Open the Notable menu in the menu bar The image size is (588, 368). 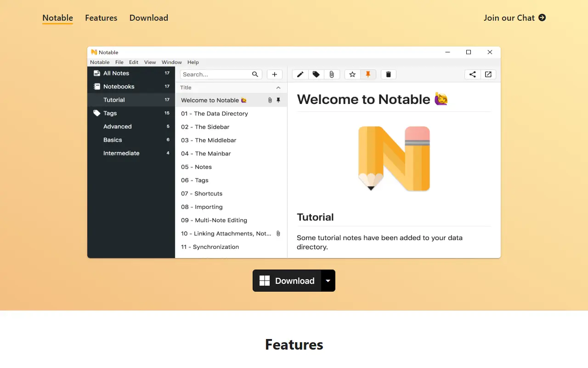100,62
